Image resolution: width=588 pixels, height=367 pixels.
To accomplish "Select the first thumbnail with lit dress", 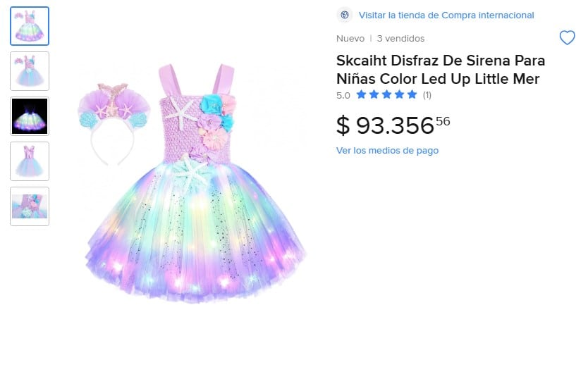I will (30, 26).
